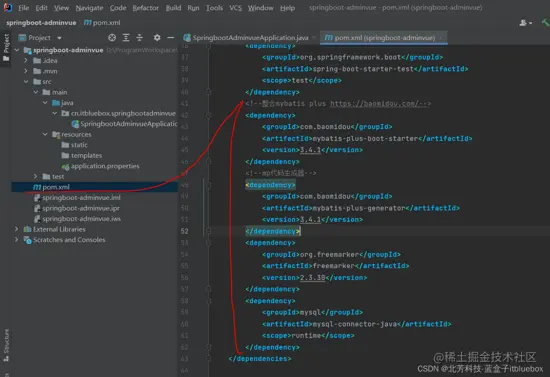Toggle the Project tool window stripe button
Screen dimensions: 550x377
(x=6, y=47)
